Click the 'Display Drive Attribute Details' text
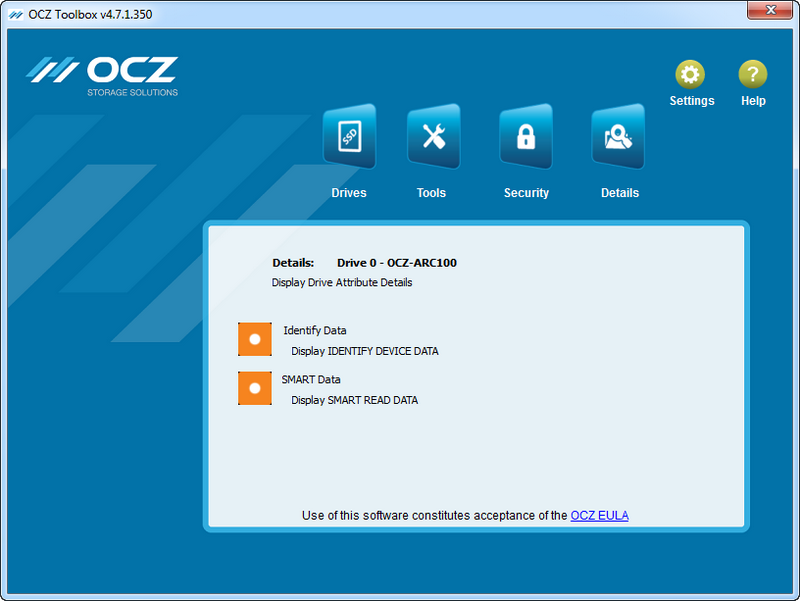800x601 pixels. coord(342,283)
